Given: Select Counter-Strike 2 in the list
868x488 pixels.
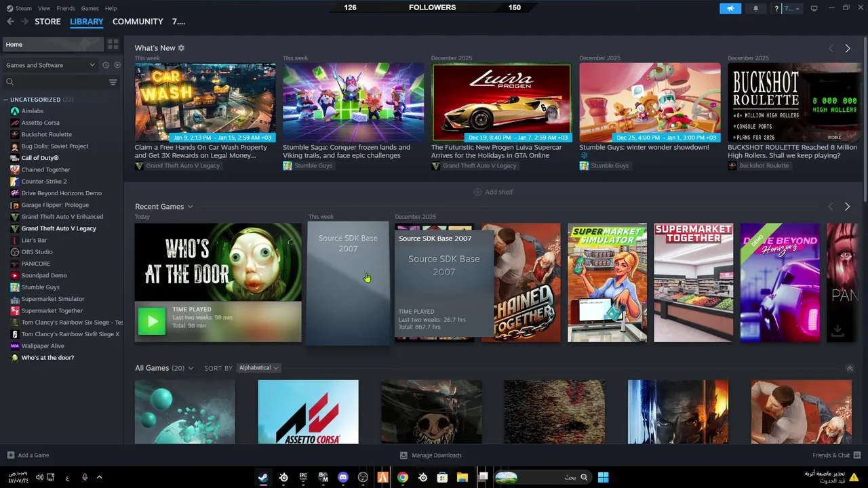Looking at the screenshot, I should (x=44, y=182).
